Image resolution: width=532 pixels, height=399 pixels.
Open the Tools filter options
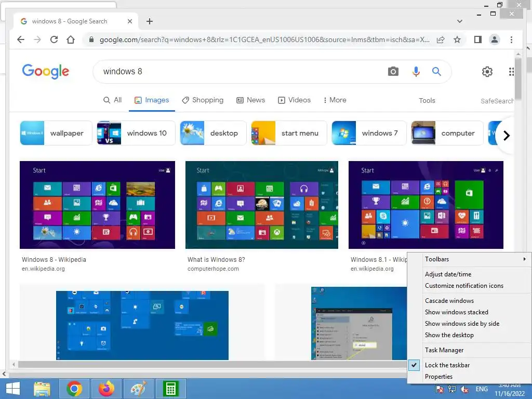click(427, 100)
